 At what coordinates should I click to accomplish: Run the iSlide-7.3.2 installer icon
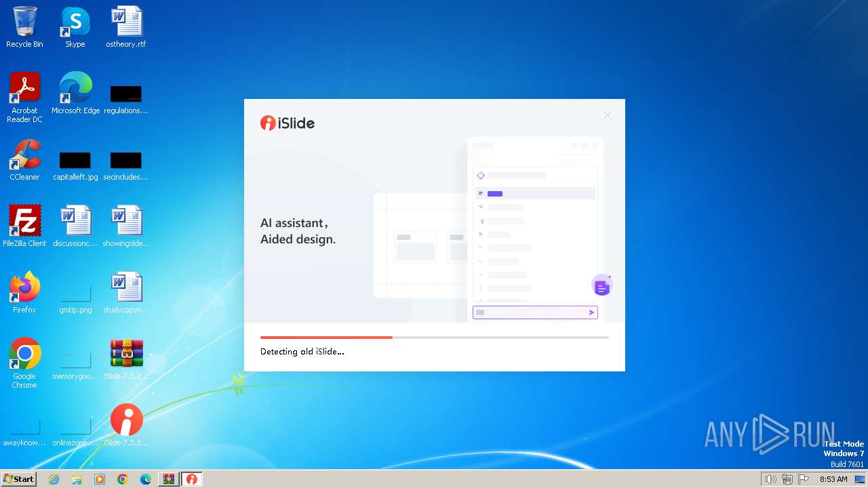pyautogui.click(x=126, y=426)
